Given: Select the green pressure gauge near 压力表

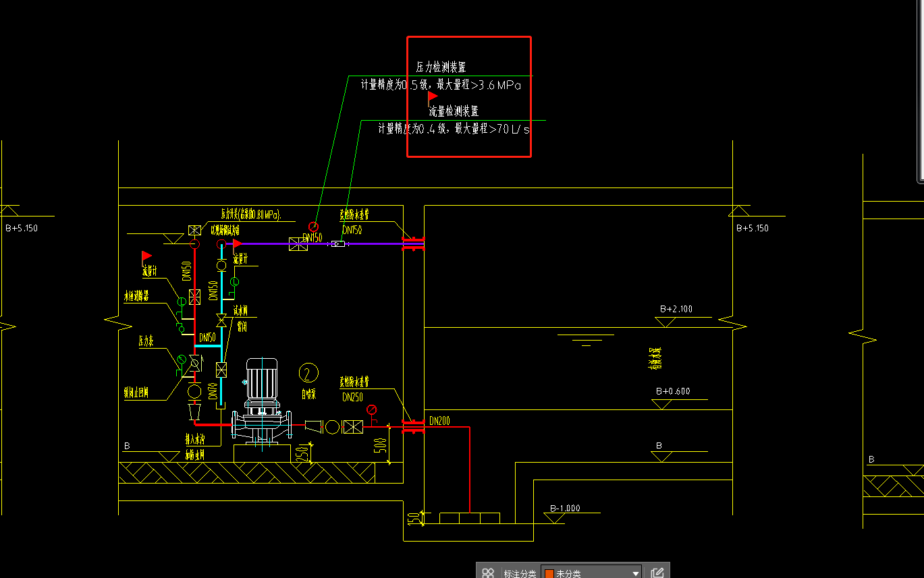Looking at the screenshot, I should point(182,358).
